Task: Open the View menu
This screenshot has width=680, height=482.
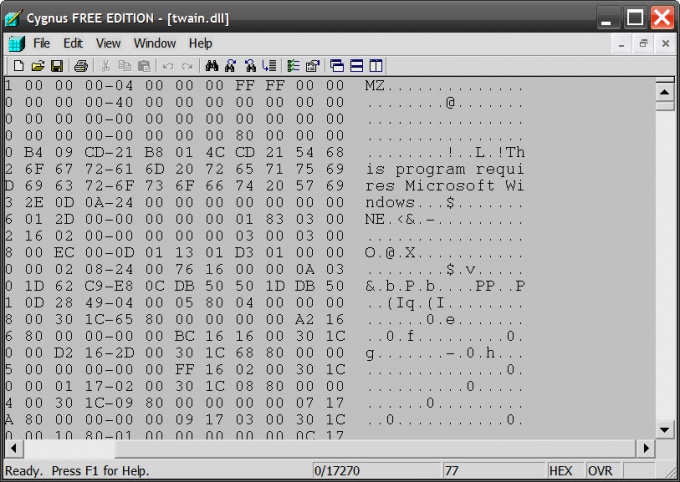Action: click(108, 43)
